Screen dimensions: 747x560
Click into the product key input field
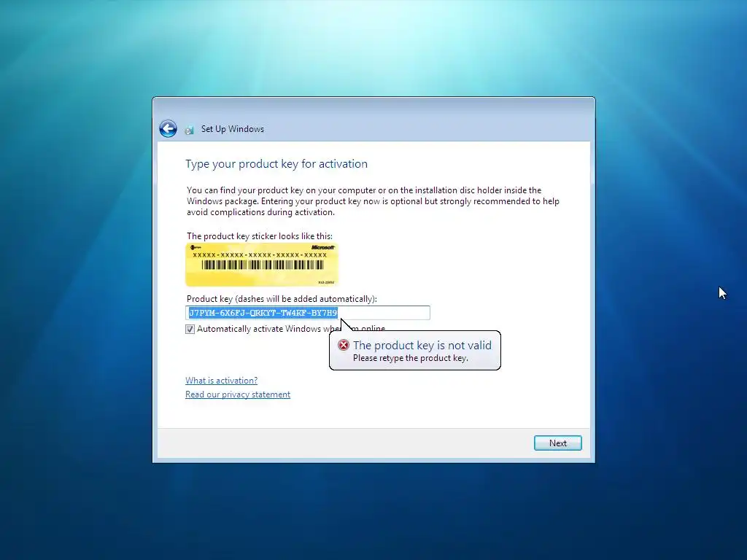pos(308,313)
